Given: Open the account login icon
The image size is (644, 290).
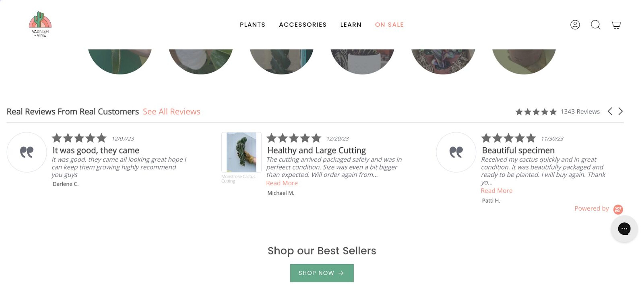Looking at the screenshot, I should (x=575, y=25).
